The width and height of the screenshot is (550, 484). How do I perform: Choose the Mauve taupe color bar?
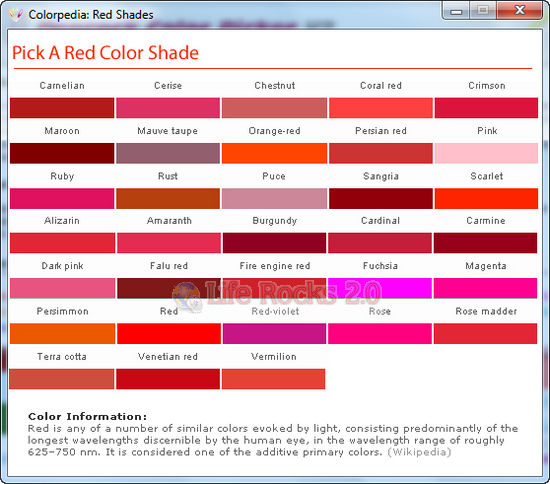[x=168, y=153]
